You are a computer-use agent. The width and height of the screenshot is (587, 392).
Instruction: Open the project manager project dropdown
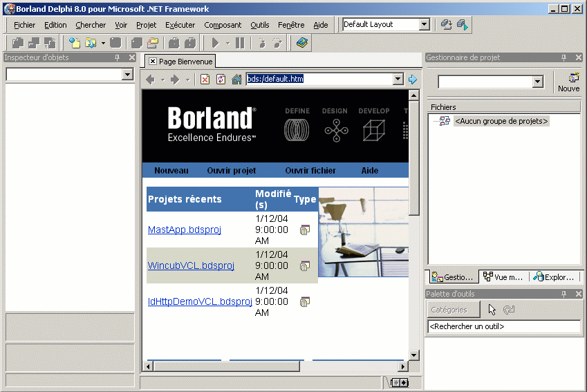coord(538,82)
